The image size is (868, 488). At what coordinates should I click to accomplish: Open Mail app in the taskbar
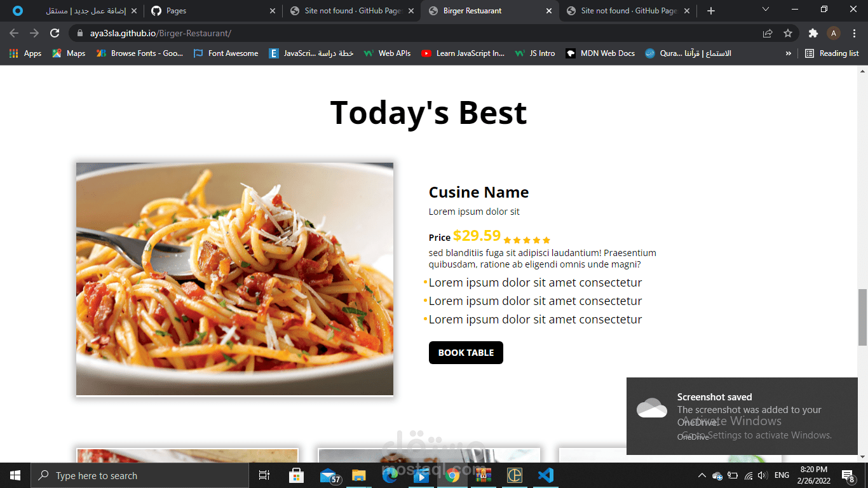[x=329, y=475]
